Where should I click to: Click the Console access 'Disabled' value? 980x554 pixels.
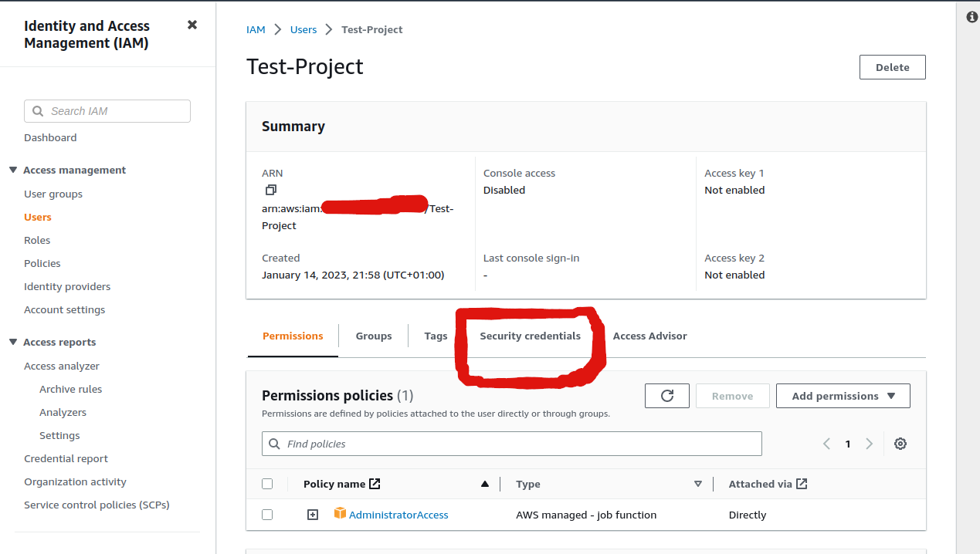(504, 190)
